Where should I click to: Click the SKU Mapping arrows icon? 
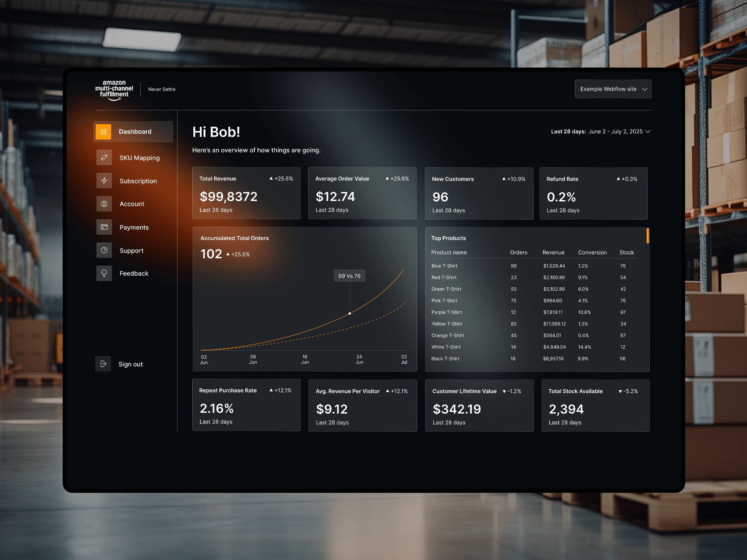click(104, 157)
